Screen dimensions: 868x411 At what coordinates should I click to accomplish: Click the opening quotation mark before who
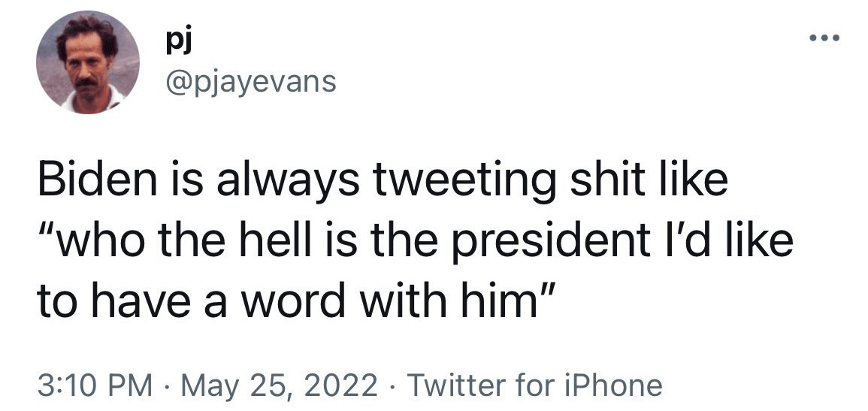[x=47, y=232]
